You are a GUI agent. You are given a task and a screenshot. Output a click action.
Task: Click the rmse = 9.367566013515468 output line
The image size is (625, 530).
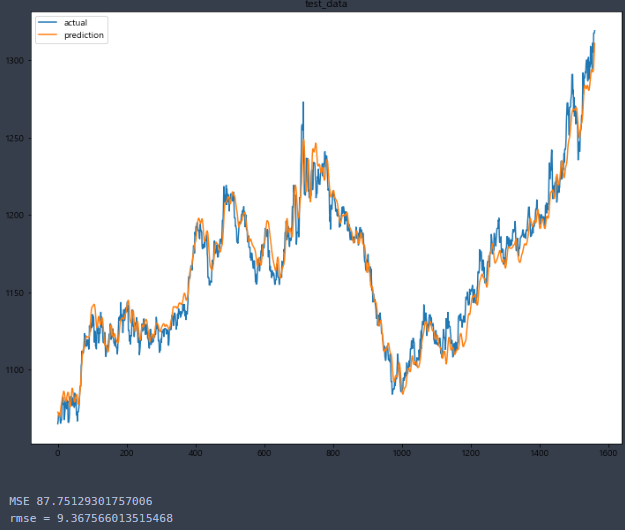click(x=91, y=518)
